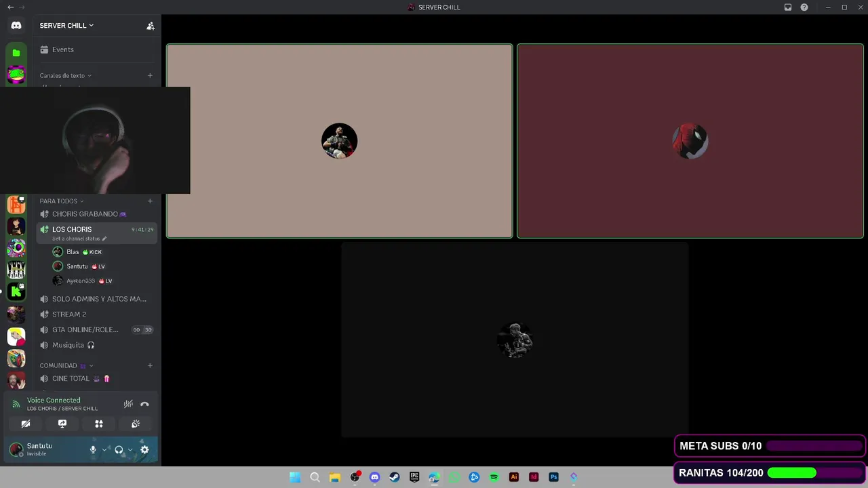Open the Events section
868x488 pixels.
click(x=96, y=49)
